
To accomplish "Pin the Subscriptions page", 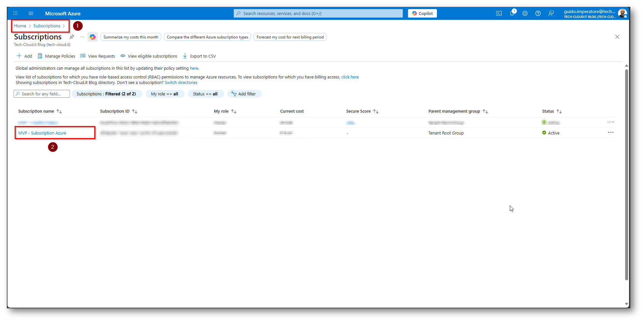I will (72, 37).
